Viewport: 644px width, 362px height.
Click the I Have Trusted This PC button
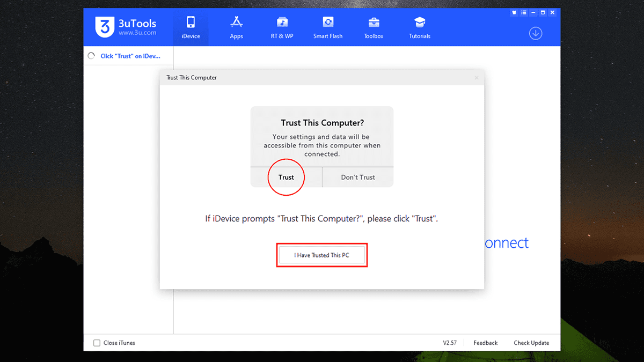point(322,255)
